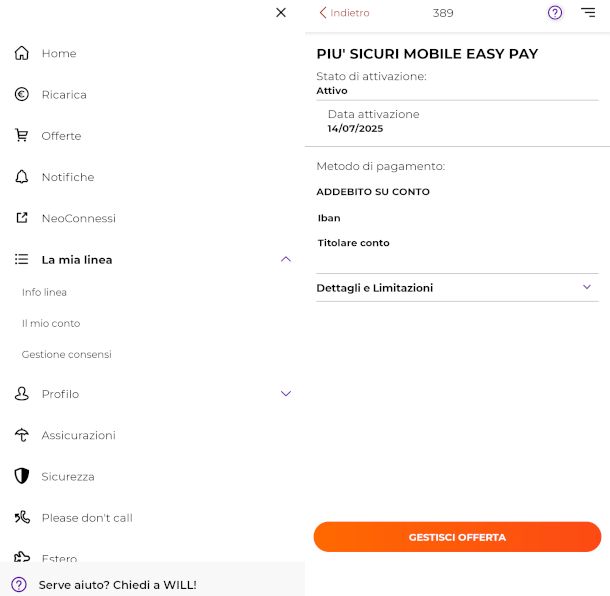The image size is (610, 596).
Task: Click the Assicurazioni umbrella icon
Action: tap(22, 435)
